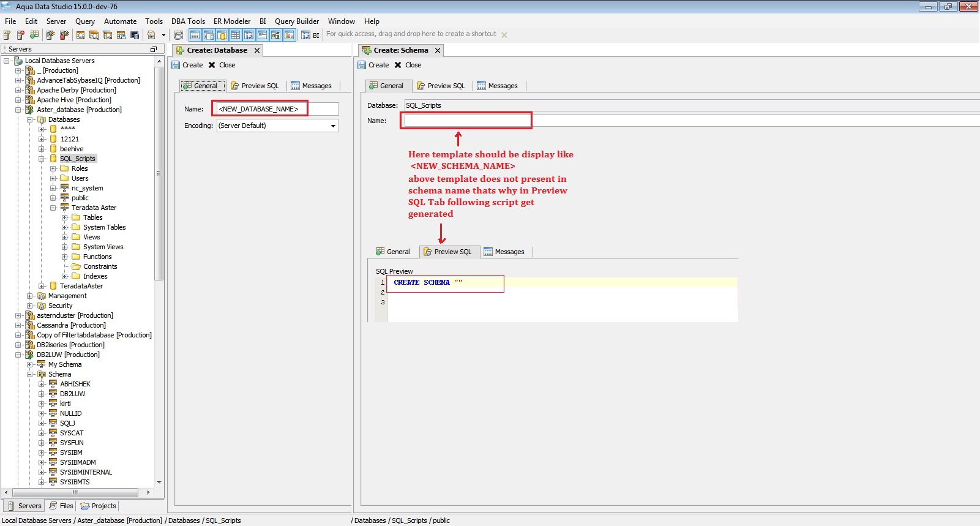The height and width of the screenshot is (526, 980).
Task: Close the Create: Database tab
Action: tap(257, 50)
